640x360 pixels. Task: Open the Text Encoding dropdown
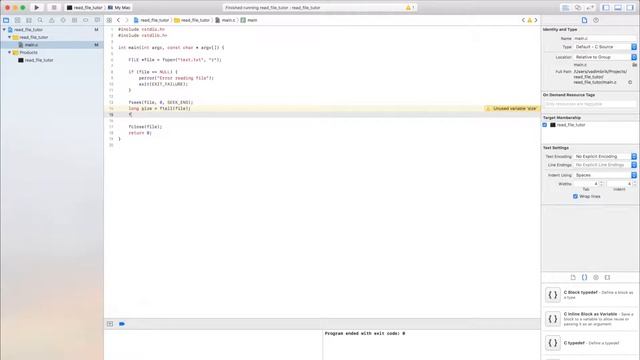605,156
